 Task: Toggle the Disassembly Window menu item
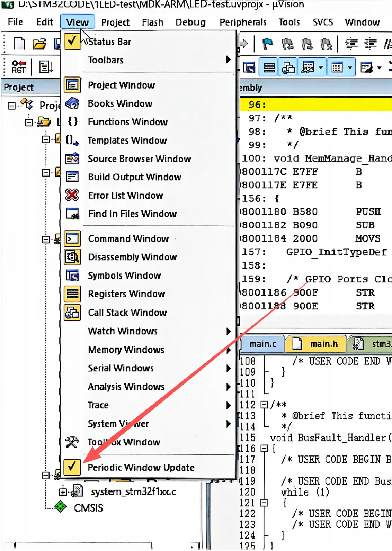coord(132,257)
